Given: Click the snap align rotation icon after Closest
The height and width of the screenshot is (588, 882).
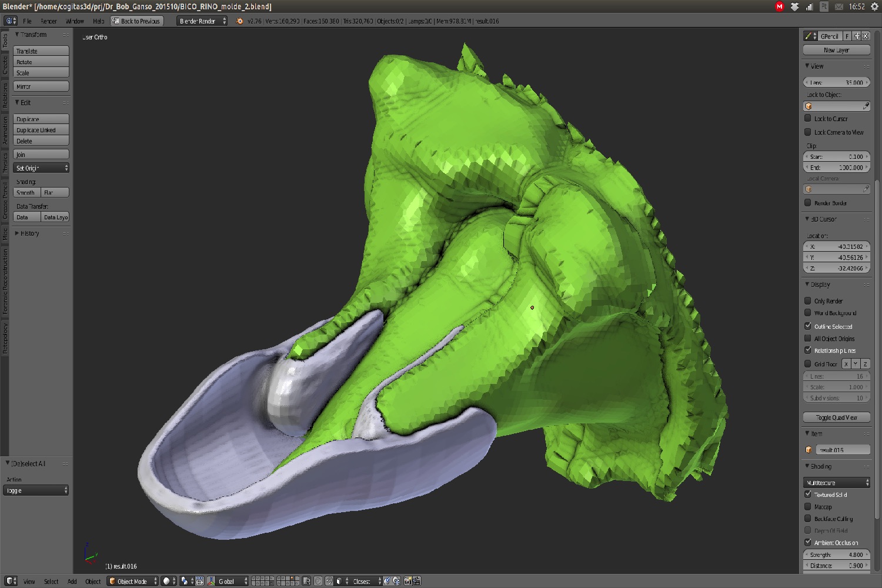Looking at the screenshot, I should coord(387,581).
